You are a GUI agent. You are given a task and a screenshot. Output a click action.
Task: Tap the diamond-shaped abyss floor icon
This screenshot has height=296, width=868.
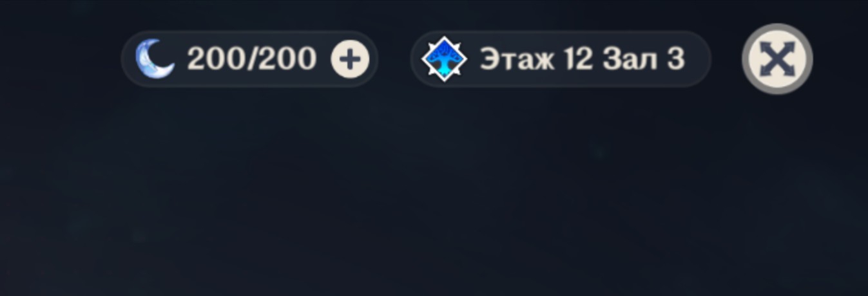tap(444, 59)
